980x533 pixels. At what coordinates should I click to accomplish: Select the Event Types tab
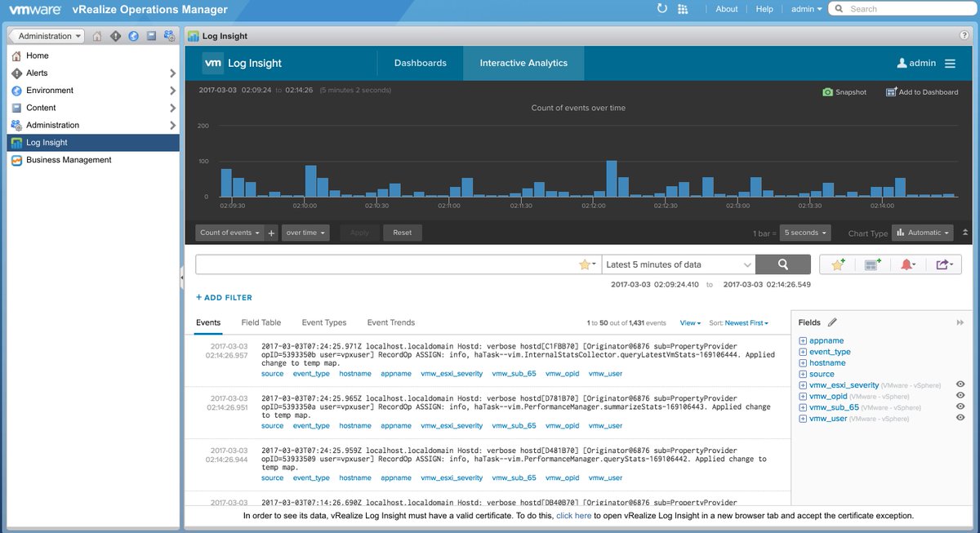324,322
